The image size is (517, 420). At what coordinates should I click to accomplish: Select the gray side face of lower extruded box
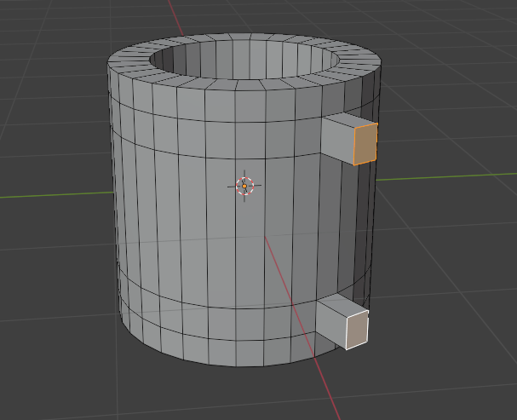(330, 323)
